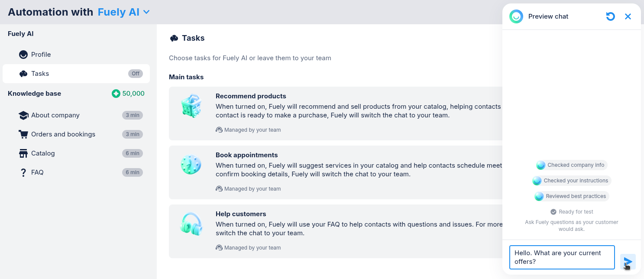Click the clock Book appointments icon

191,165
